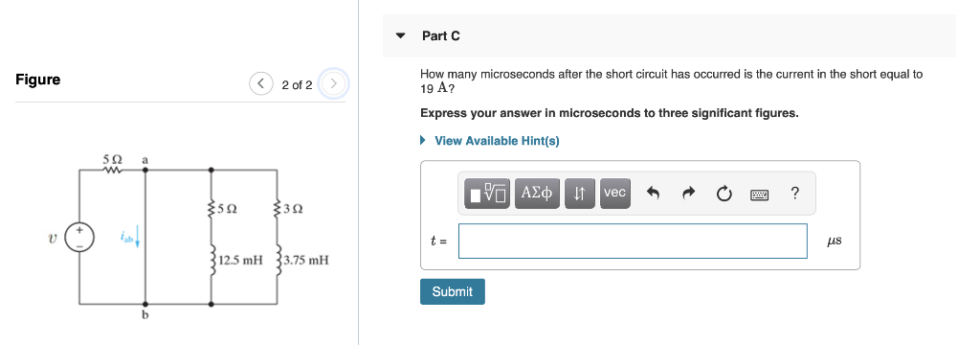
Task: Submit the answer
Action: pyautogui.click(x=453, y=291)
